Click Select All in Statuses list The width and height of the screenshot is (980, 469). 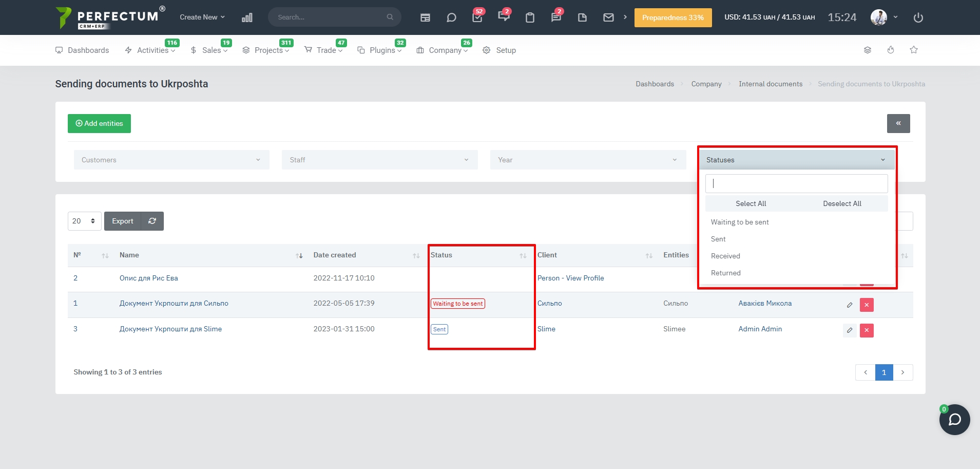[751, 203]
